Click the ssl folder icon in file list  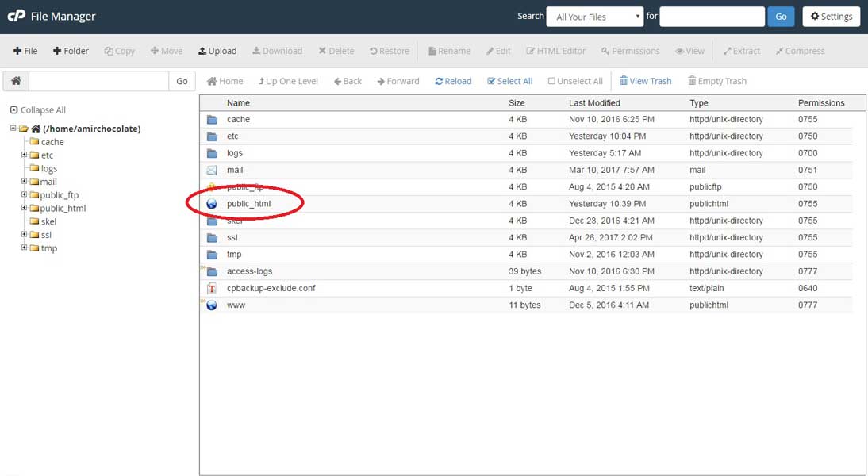pos(212,237)
